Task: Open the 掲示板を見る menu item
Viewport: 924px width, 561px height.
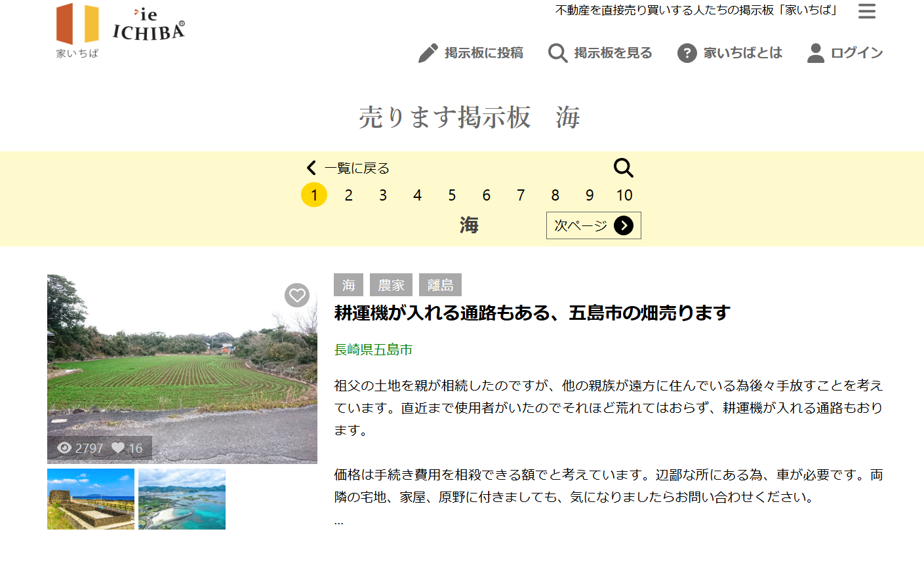Action: coord(614,53)
